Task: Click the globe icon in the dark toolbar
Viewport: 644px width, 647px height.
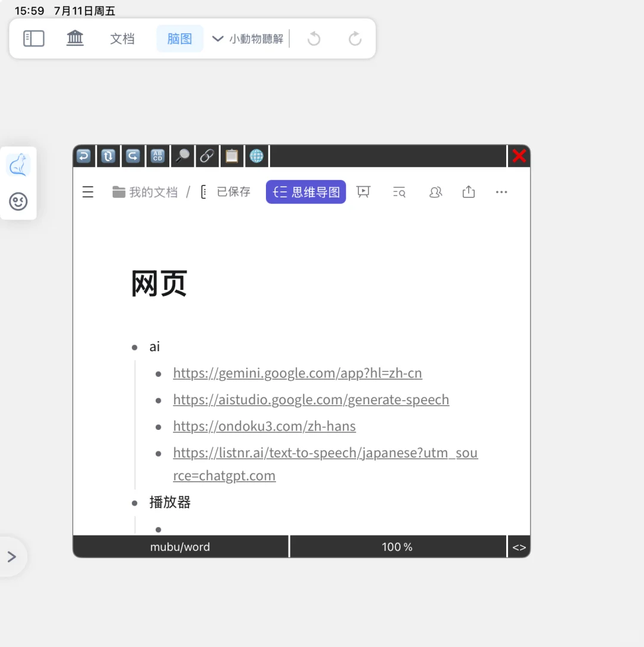Action: [256, 156]
